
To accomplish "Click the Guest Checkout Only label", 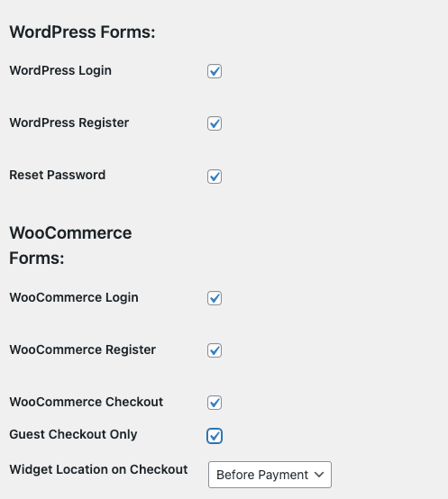I will (x=73, y=434).
